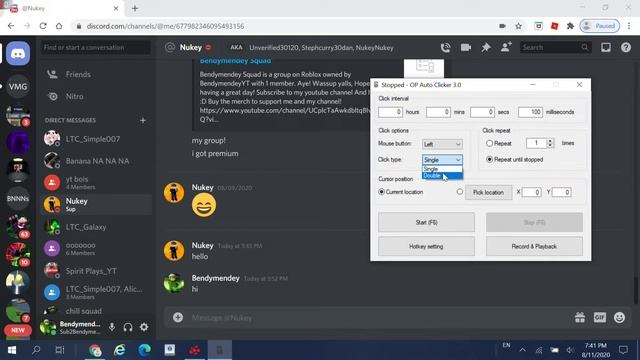Click the secs interval field

[482, 112]
